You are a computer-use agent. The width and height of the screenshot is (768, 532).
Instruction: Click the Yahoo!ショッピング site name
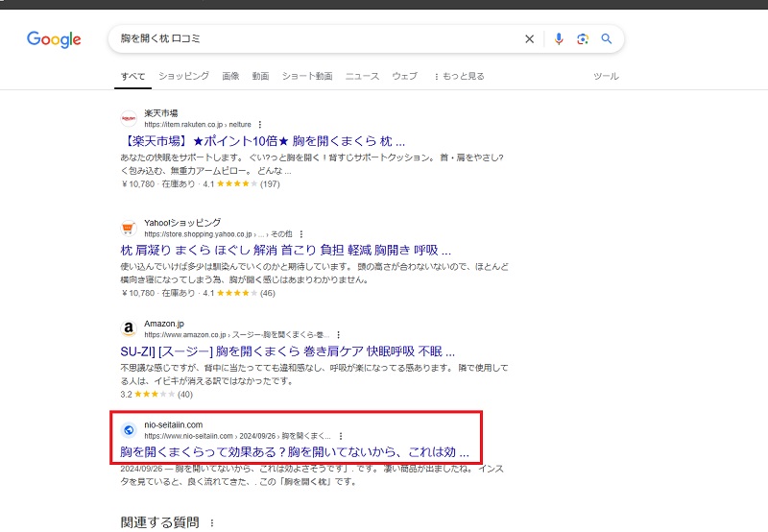(182, 223)
